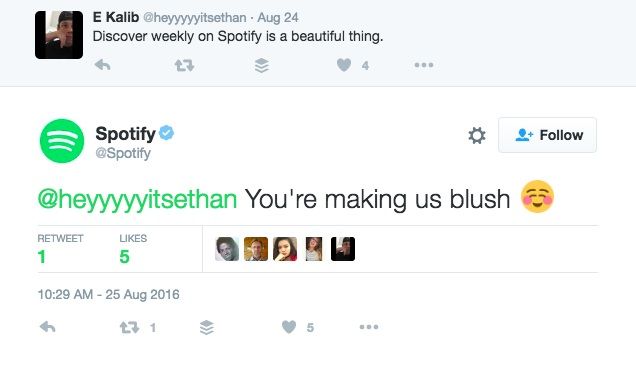The image size is (636, 369).
Task: Open first liker's avatar in likes row
Action: click(x=227, y=249)
